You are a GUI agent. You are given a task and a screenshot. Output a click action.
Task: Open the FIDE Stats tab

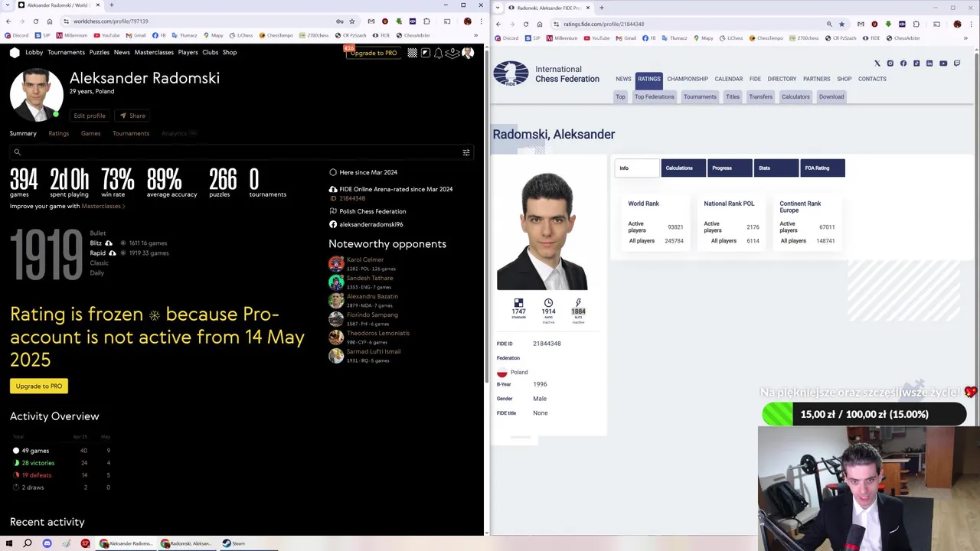pos(776,168)
